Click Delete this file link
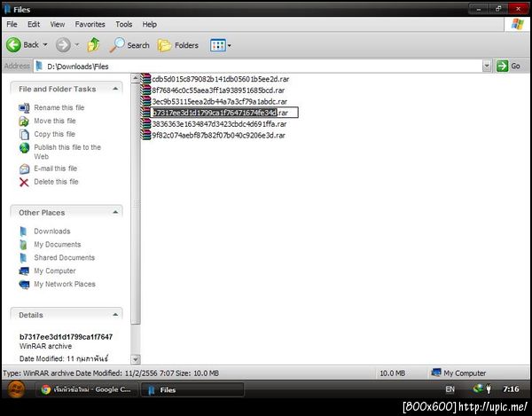Viewport: 532px width, 416px height. (x=56, y=182)
